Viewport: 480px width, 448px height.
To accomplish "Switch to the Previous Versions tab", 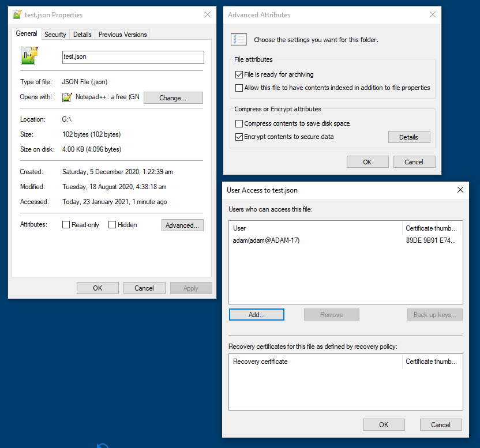I will coord(122,35).
